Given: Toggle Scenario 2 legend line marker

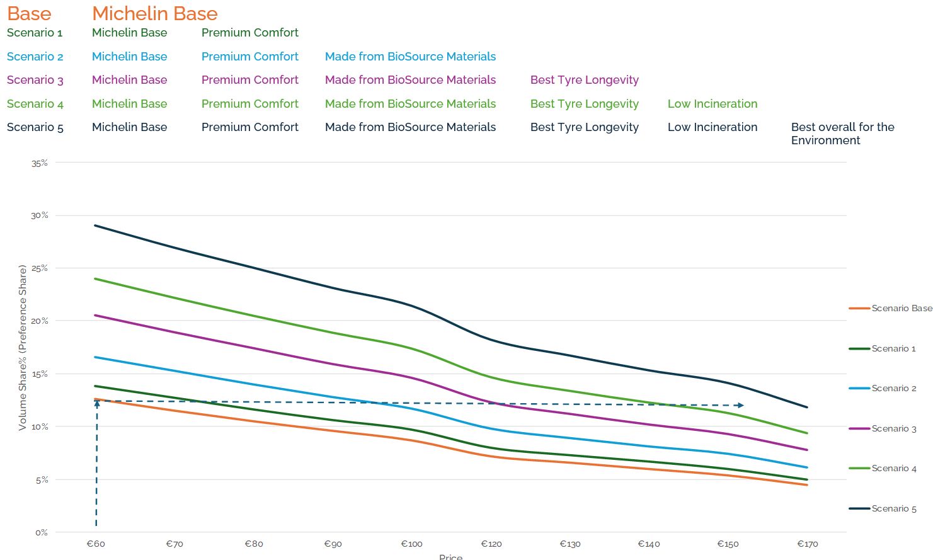Looking at the screenshot, I should (859, 389).
